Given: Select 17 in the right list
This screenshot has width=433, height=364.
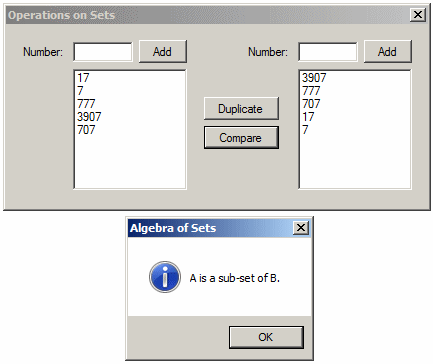Looking at the screenshot, I should (x=308, y=117).
